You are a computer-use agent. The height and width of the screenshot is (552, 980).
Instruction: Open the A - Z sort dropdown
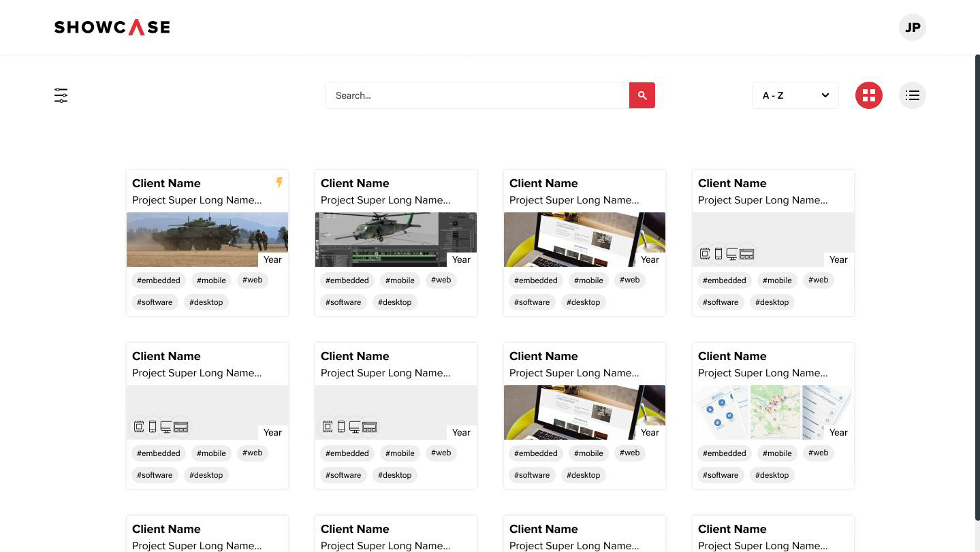795,95
